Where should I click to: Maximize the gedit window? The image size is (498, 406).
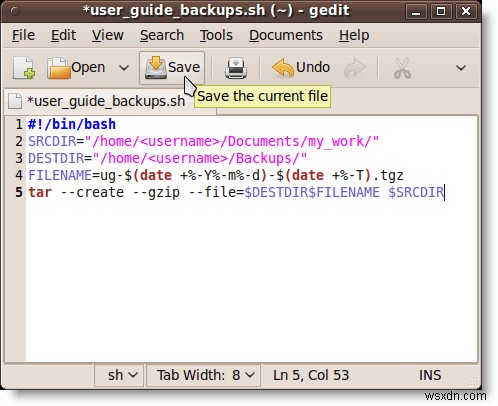441,12
